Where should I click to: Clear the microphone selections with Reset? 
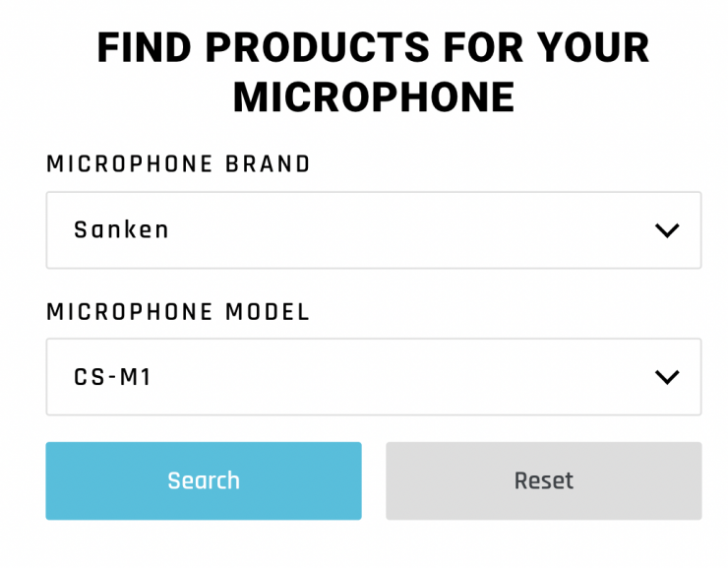[x=543, y=480]
